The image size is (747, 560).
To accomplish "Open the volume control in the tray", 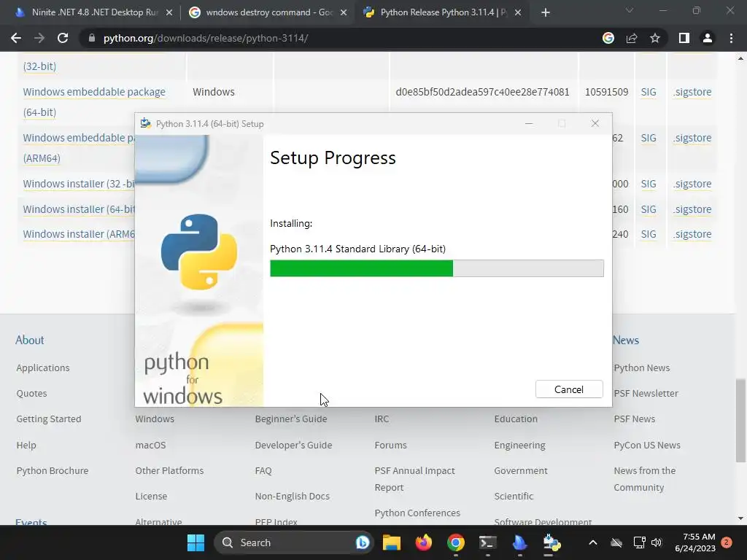I will [657, 542].
